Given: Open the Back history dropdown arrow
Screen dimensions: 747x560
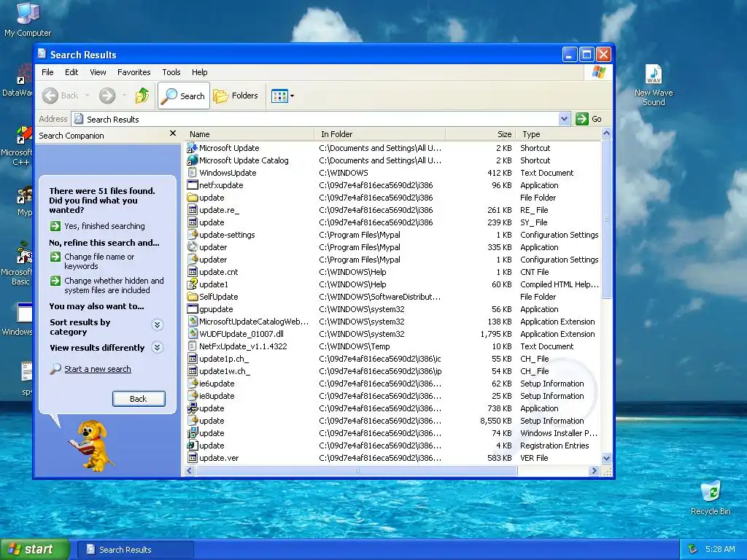Looking at the screenshot, I should pos(88,96).
